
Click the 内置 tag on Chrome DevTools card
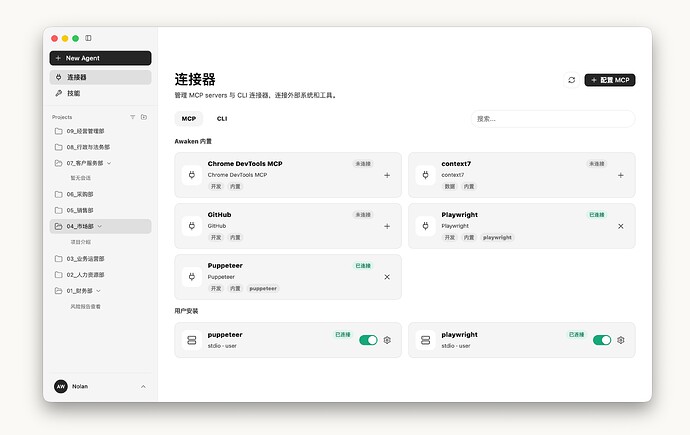(235, 186)
